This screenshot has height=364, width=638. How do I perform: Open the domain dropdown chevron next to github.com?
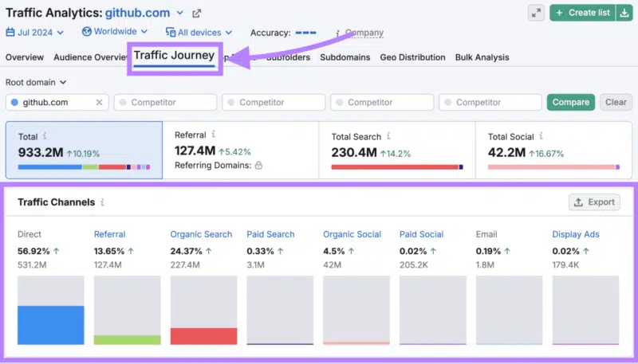[180, 13]
